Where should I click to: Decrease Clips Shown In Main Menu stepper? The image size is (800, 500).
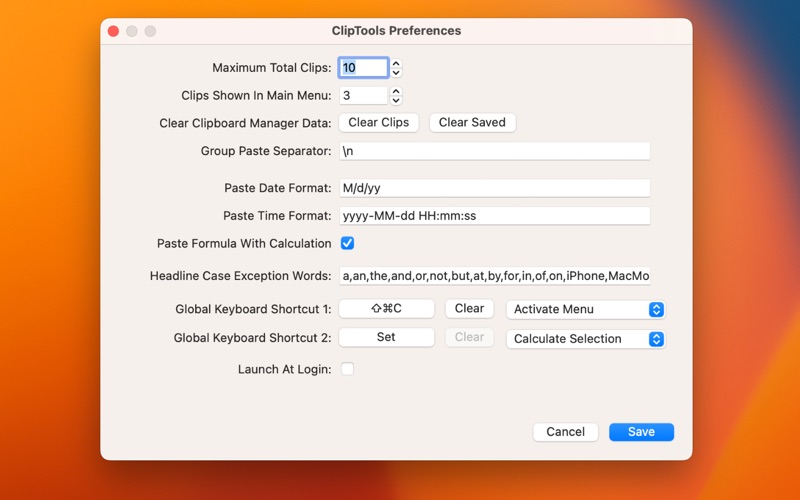[x=396, y=100]
